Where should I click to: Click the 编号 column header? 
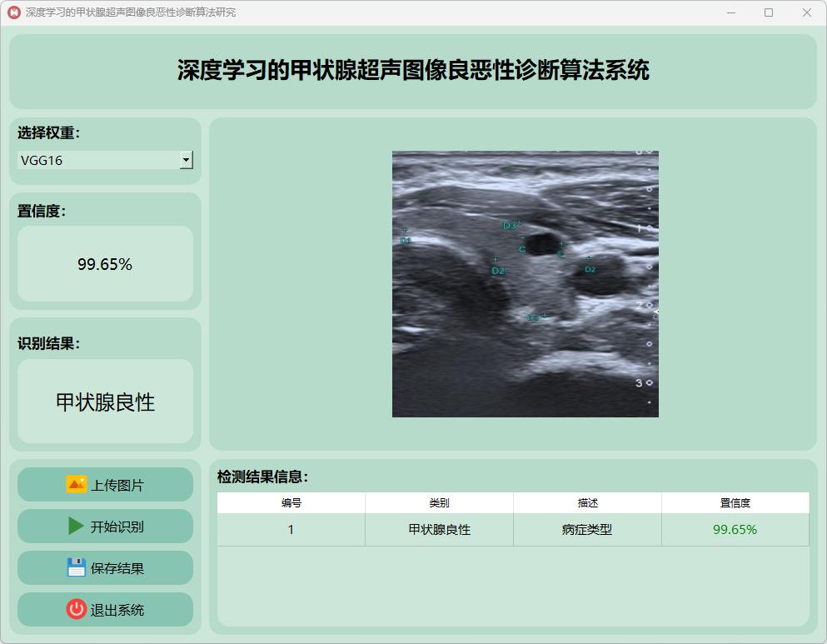click(291, 503)
